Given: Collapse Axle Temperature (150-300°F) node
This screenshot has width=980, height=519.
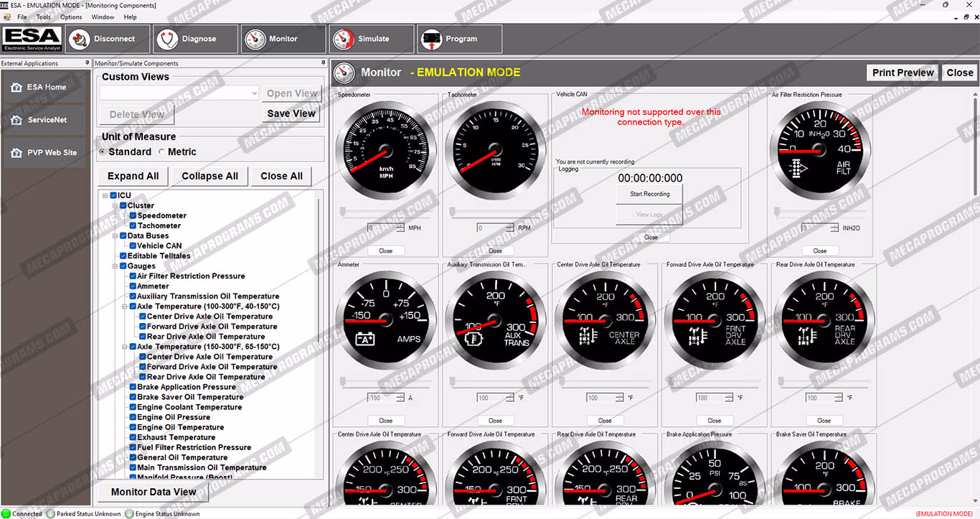Looking at the screenshot, I should [x=125, y=346].
